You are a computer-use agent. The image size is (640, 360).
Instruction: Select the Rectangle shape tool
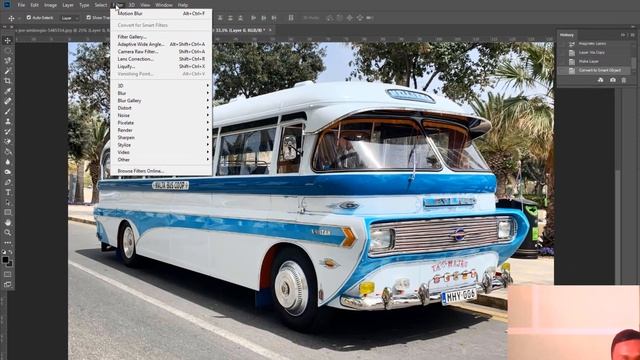8,212
